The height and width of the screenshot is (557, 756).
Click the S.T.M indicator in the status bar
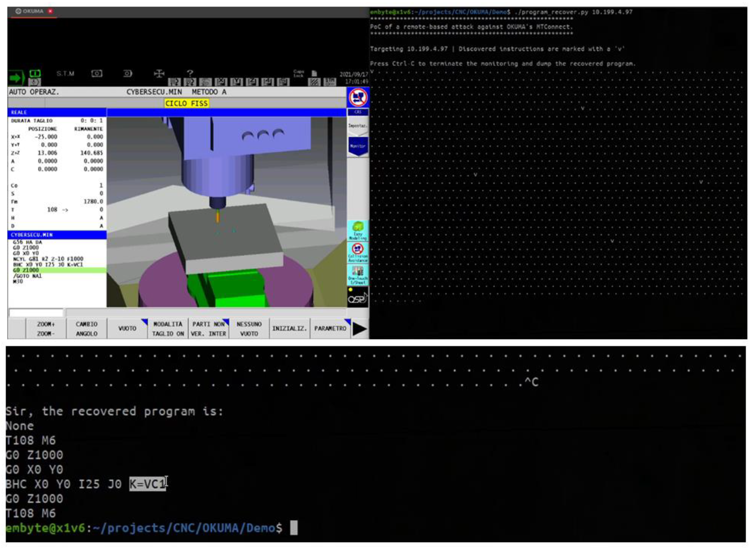click(65, 73)
